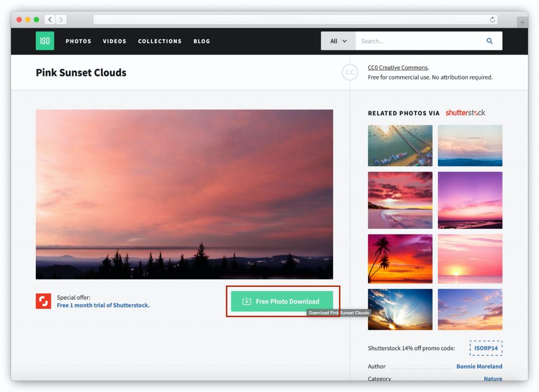Click the Shutterstock 14% off promo code text
The image size is (539, 392).
click(x=411, y=348)
